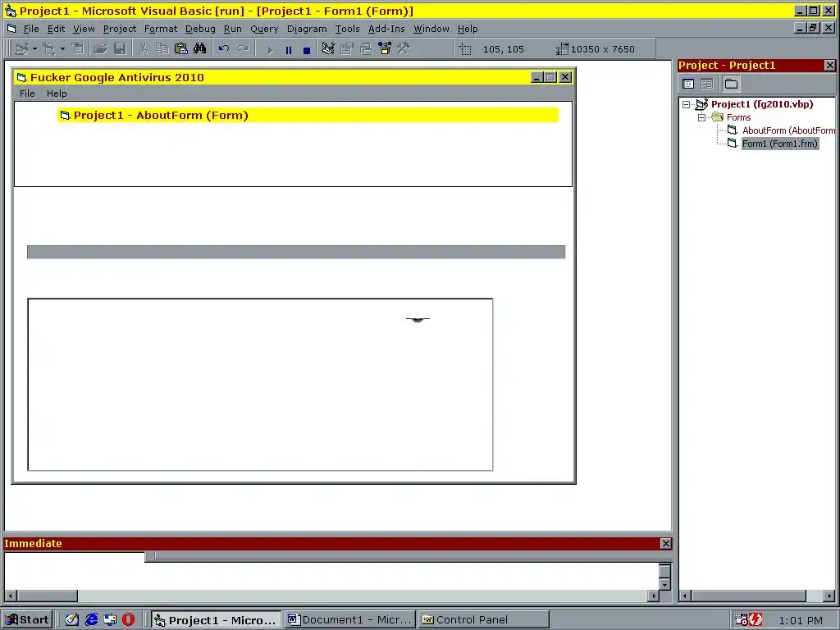Open the Properties Window toolbar icon

click(x=347, y=48)
